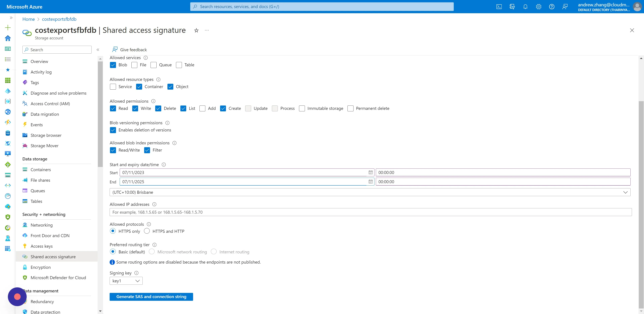Open the time zone Brisbane dropdown
Image resolution: width=644 pixels, height=314 pixels.
coord(370,192)
